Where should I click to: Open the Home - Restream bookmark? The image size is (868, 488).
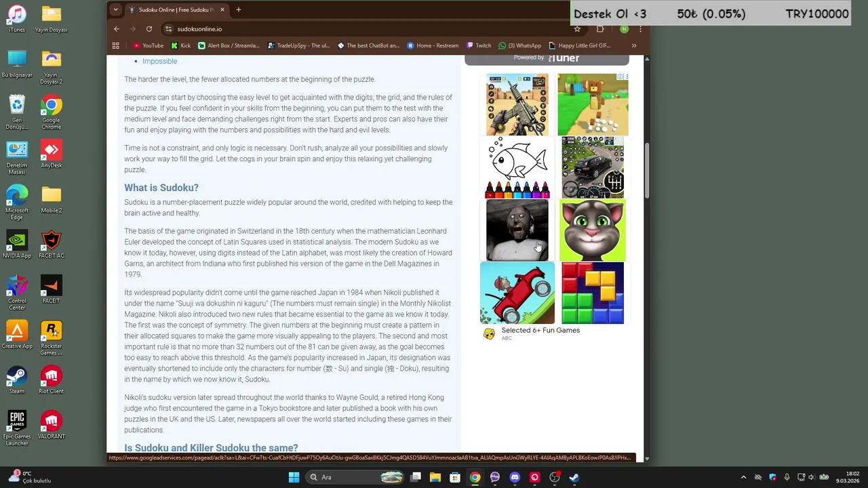pos(433,45)
